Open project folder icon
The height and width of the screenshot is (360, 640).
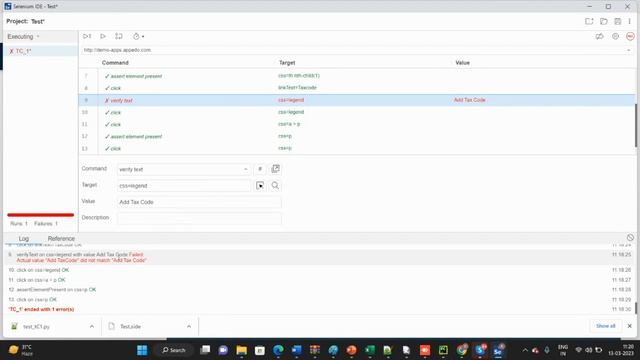pyautogui.click(x=604, y=21)
